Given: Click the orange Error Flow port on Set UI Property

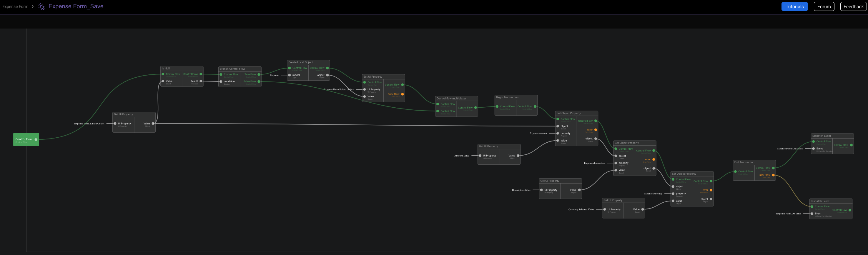Looking at the screenshot, I should coord(402,94).
